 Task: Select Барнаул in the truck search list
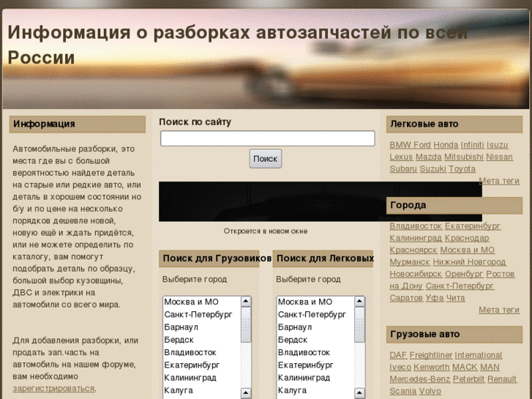(181, 327)
